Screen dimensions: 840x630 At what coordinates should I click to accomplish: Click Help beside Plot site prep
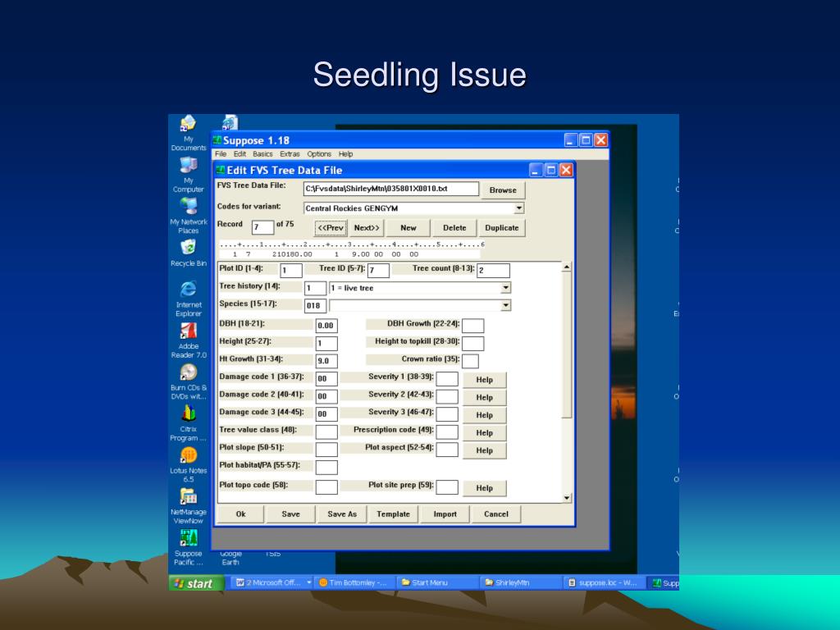(x=484, y=488)
